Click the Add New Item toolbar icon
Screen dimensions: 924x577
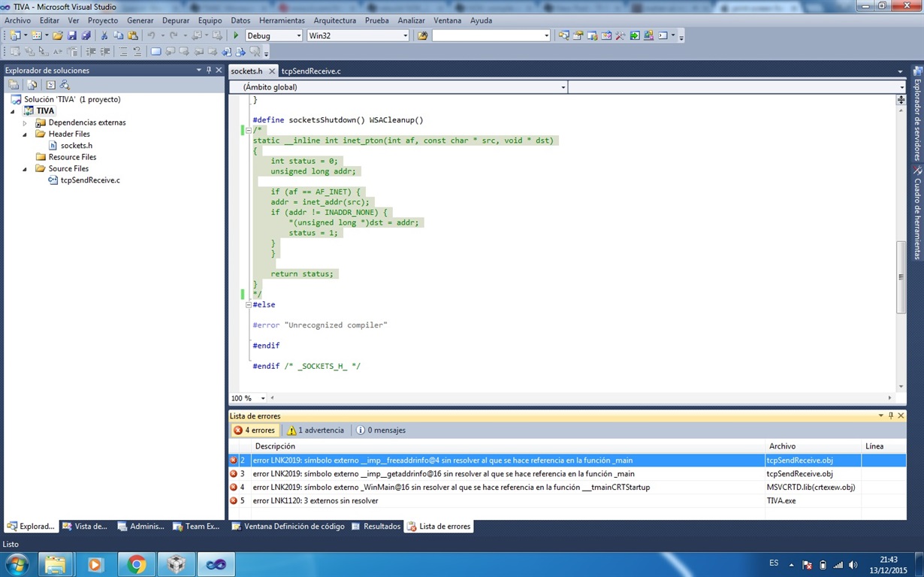click(x=36, y=35)
